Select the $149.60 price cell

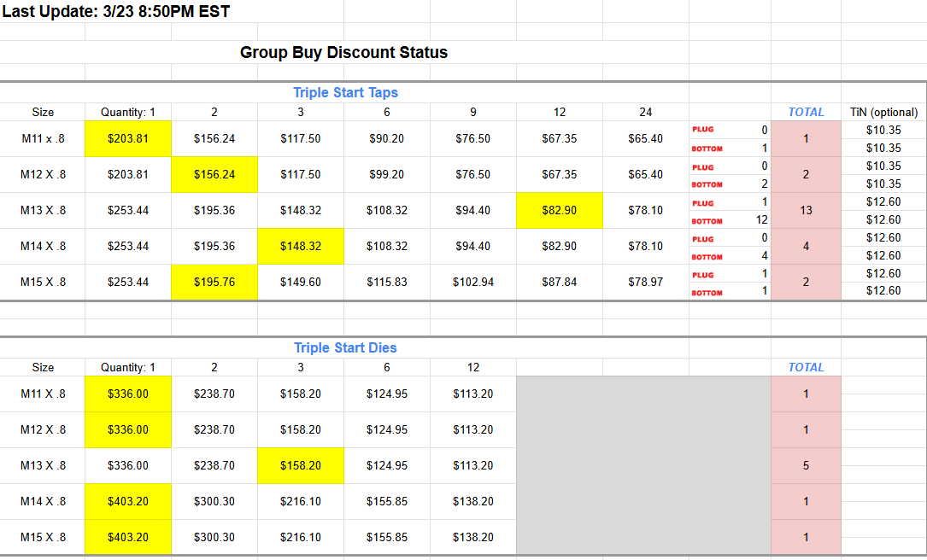click(x=301, y=282)
